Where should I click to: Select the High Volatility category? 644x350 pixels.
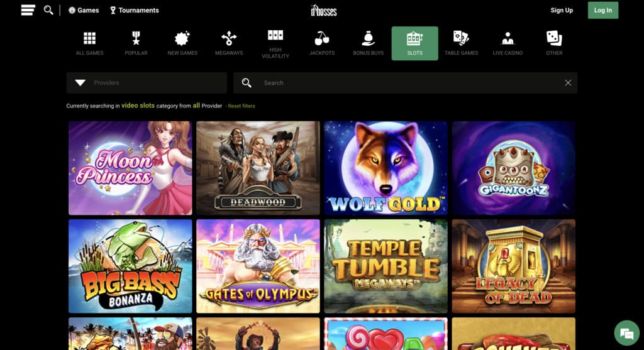pyautogui.click(x=275, y=43)
